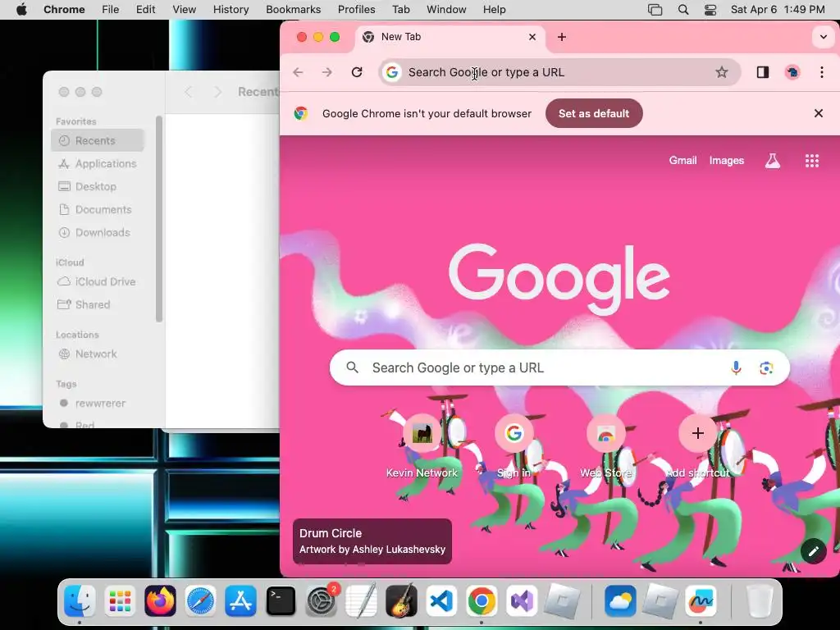Expand the tab search chevron
Screen dimensions: 840x630
click(824, 38)
